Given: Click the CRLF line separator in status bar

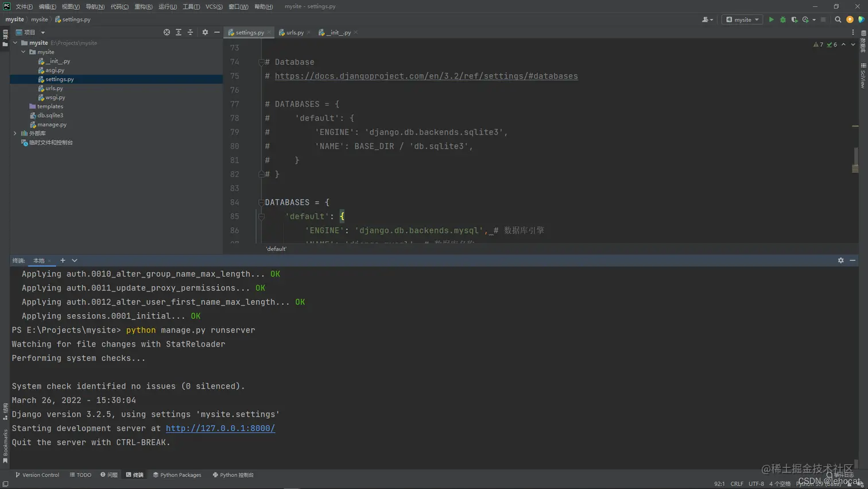Looking at the screenshot, I should click(x=737, y=484).
